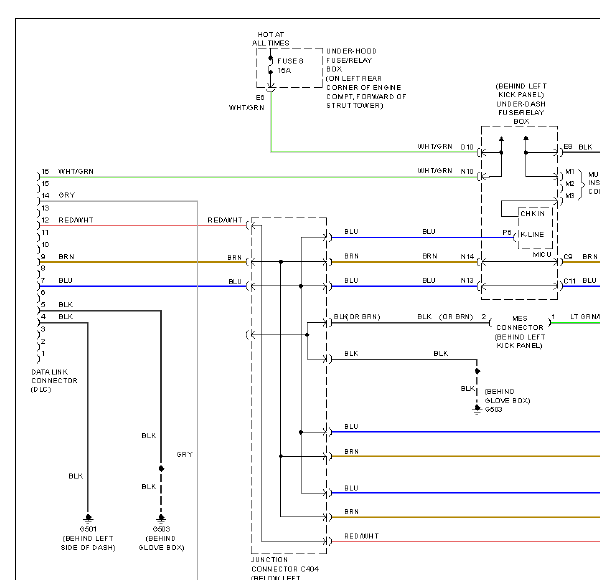The height and width of the screenshot is (580, 600).
Task: Select the N14 terminal label
Action: click(467, 257)
